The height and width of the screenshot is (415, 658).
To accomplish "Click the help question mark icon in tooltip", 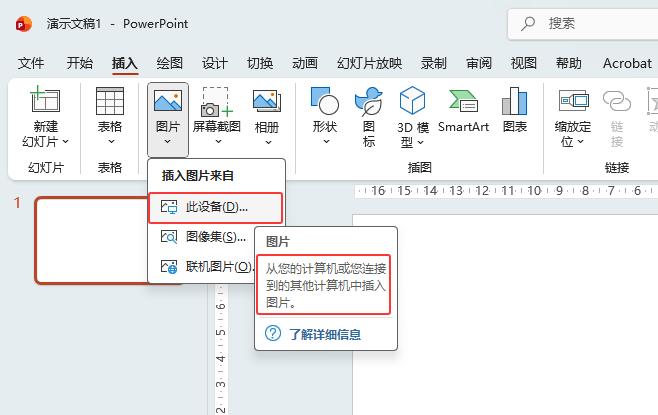I will click(273, 334).
